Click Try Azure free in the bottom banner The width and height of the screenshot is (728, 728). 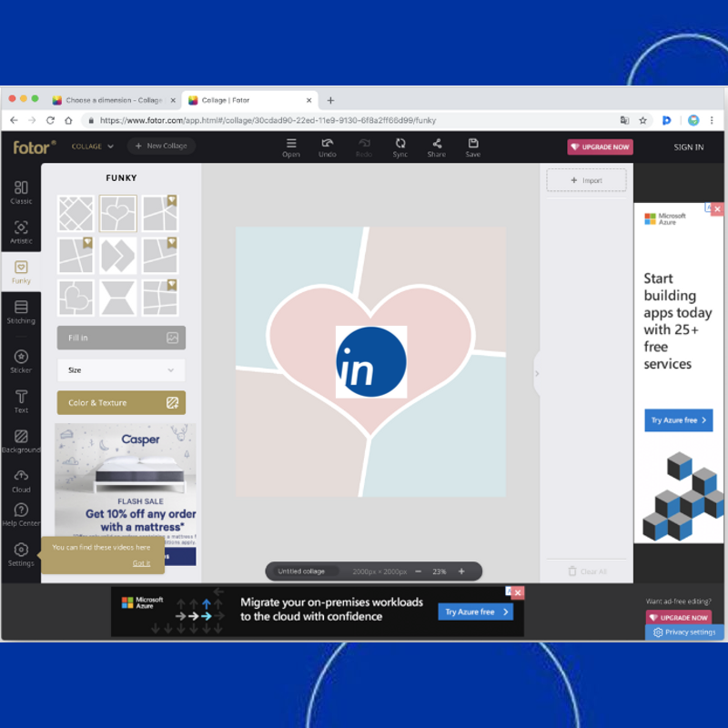click(475, 612)
